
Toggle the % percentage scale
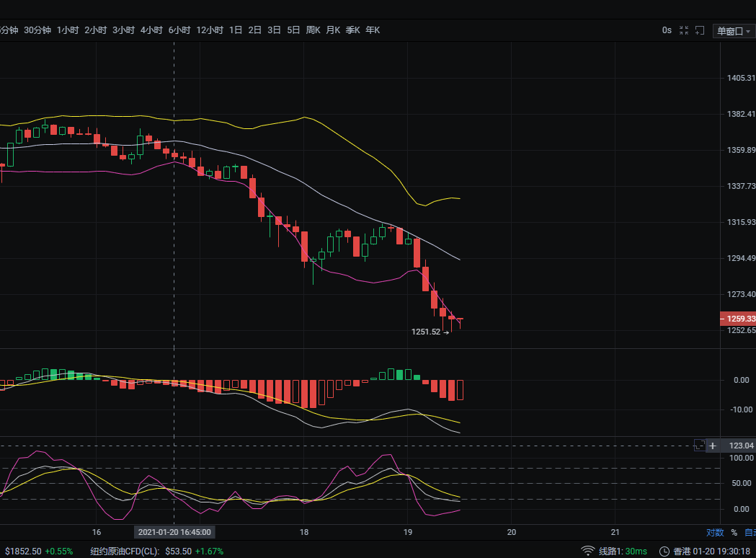click(x=734, y=533)
